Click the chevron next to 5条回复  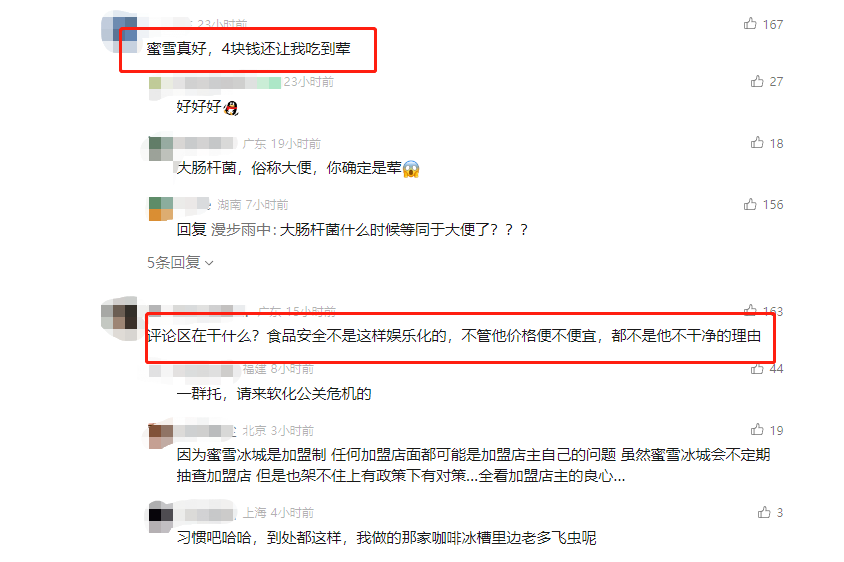click(209, 263)
